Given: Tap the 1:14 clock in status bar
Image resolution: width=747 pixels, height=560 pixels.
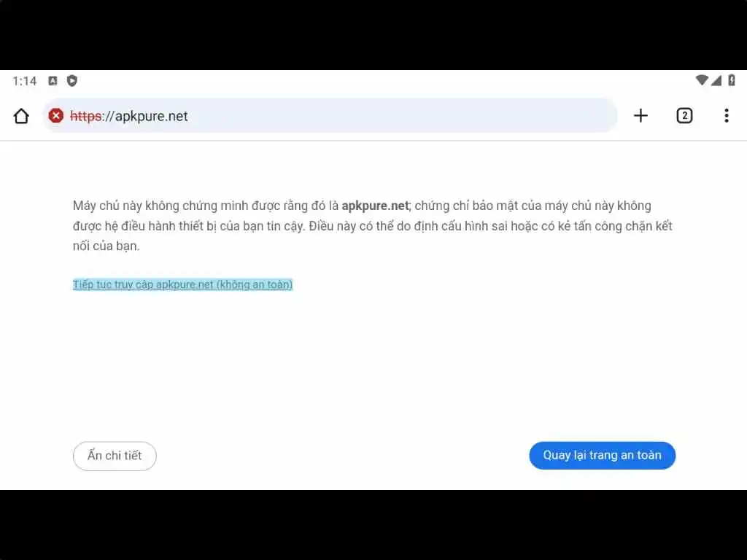Looking at the screenshot, I should pyautogui.click(x=25, y=81).
